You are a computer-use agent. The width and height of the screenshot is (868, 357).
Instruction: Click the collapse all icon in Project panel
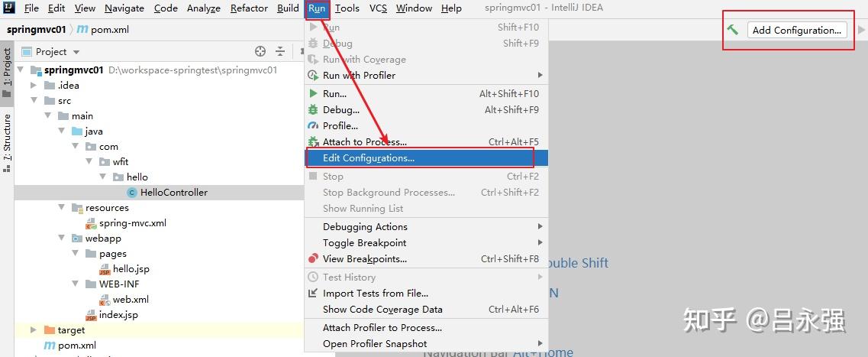coord(280,51)
